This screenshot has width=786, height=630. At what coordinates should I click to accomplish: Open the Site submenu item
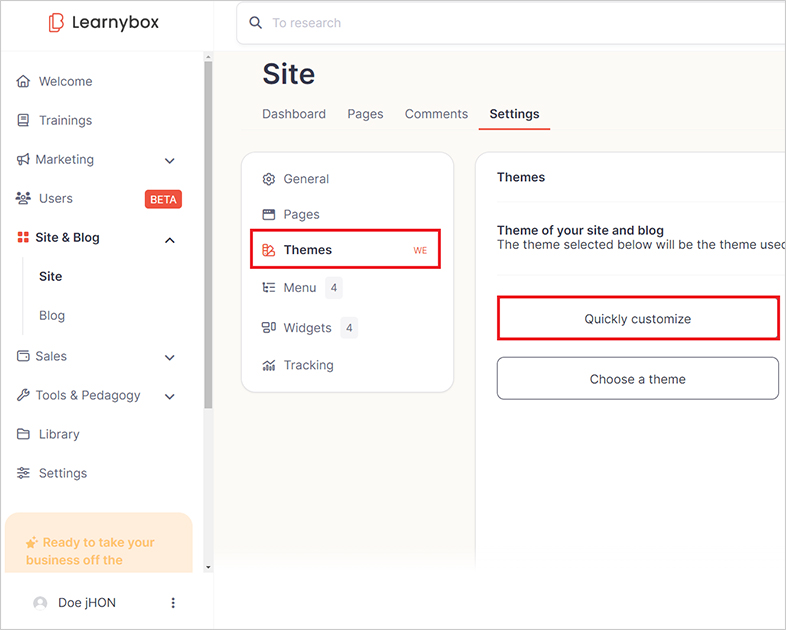[x=51, y=276]
